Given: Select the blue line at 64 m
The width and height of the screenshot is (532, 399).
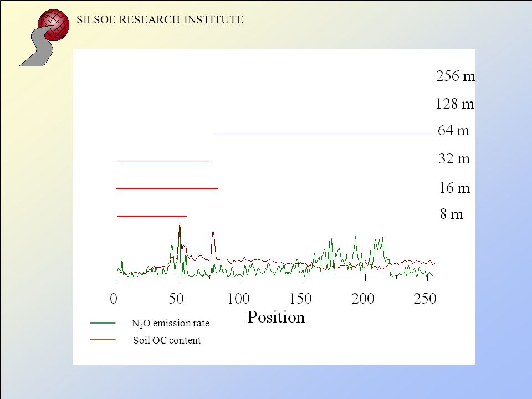Looking at the screenshot, I should [x=324, y=134].
